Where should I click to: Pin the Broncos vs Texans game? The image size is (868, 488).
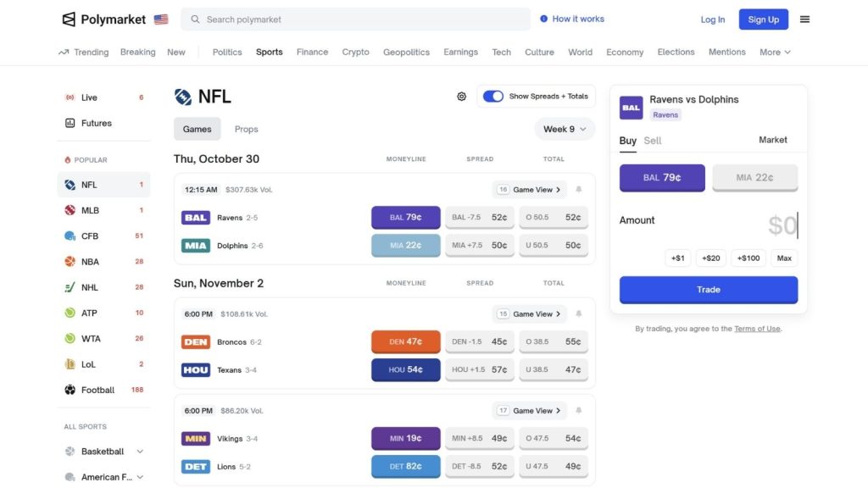pyautogui.click(x=578, y=313)
